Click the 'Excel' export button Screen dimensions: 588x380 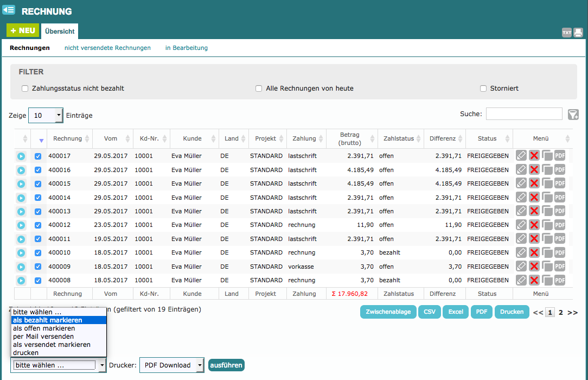(455, 312)
